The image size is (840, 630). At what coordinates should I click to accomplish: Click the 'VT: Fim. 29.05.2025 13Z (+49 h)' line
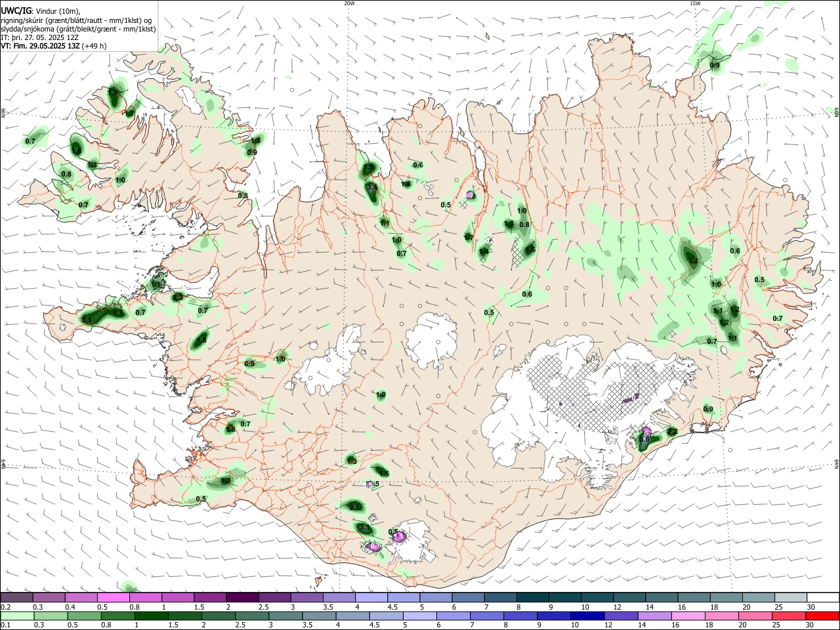(x=54, y=46)
